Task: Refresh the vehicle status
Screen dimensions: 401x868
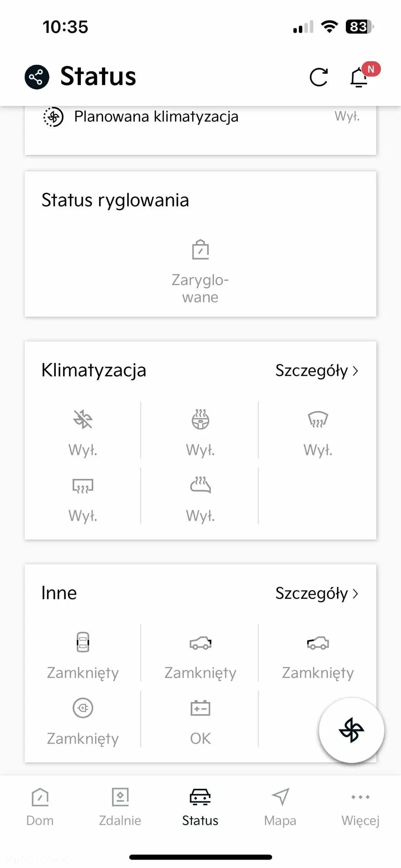Action: point(319,77)
